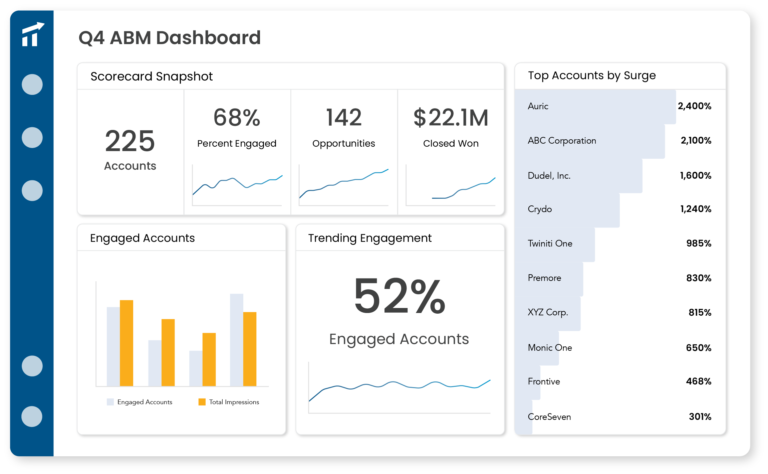Select the second sidebar circle icon
Screen dimensions: 768x474
point(32,137)
